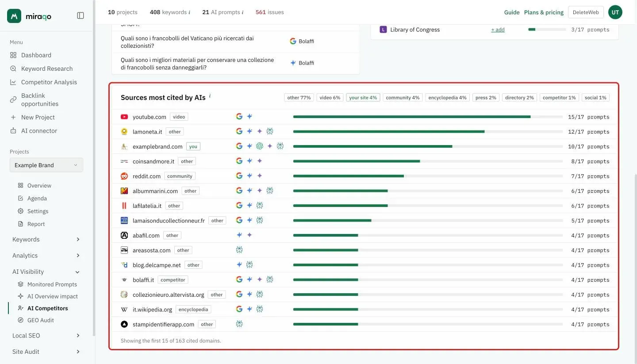Click the youtube.com progress bar
The width and height of the screenshot is (637, 364).
428,117
